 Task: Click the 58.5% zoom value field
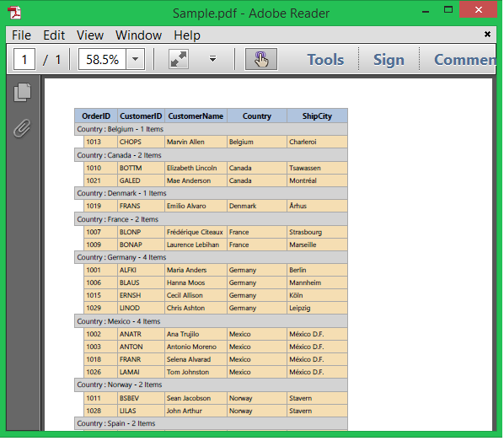103,59
